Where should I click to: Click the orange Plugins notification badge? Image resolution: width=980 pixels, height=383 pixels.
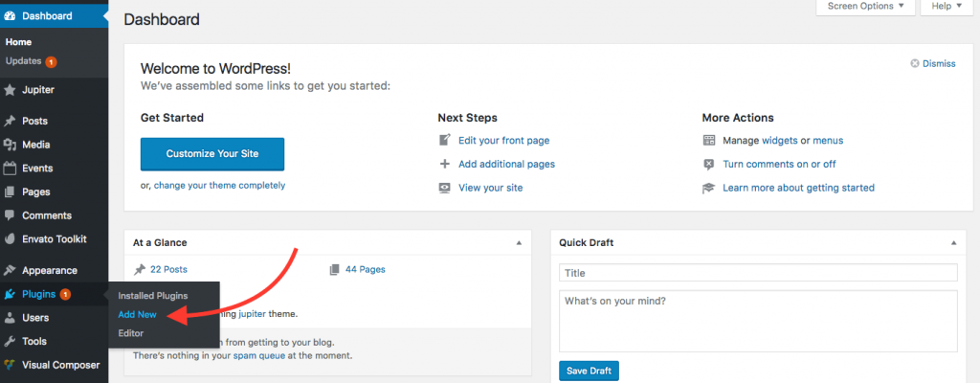click(x=65, y=294)
